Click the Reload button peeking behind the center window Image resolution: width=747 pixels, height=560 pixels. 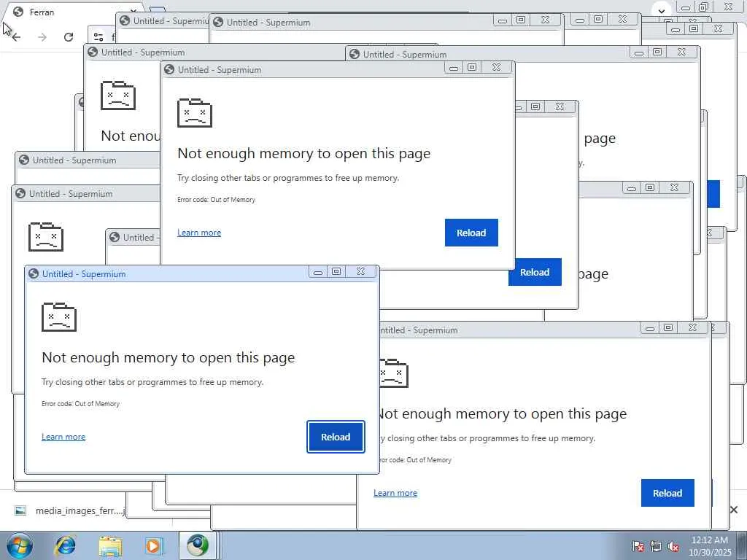coord(535,273)
